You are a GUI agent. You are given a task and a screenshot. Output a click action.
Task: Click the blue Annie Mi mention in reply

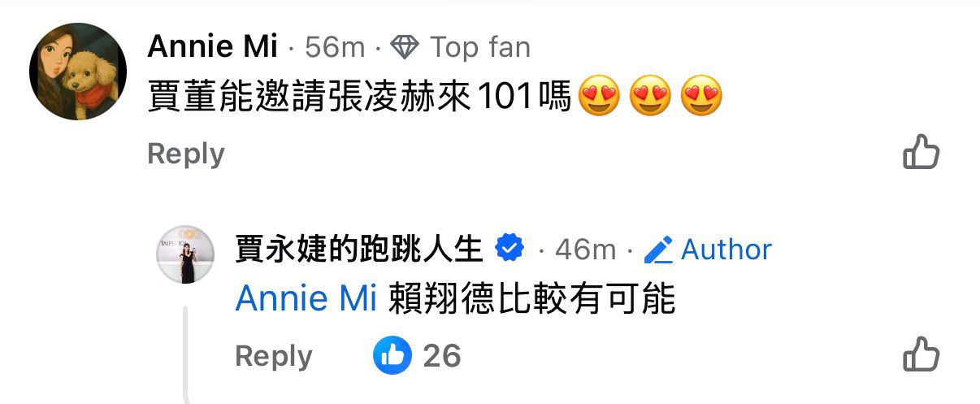click(x=306, y=300)
